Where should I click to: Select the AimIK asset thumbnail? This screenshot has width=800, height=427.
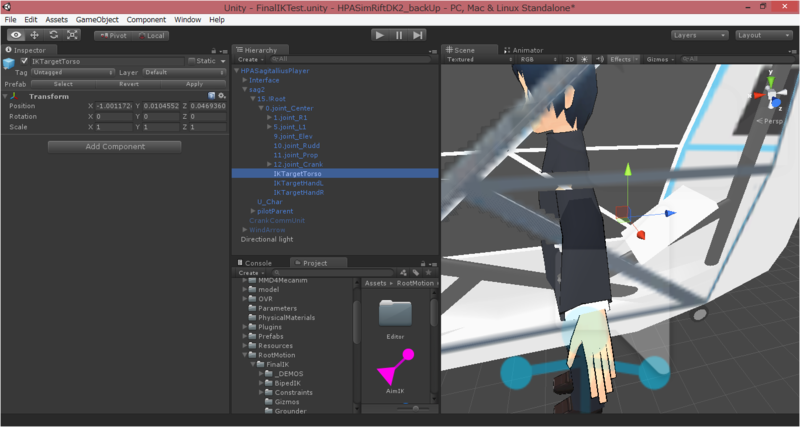coord(395,368)
